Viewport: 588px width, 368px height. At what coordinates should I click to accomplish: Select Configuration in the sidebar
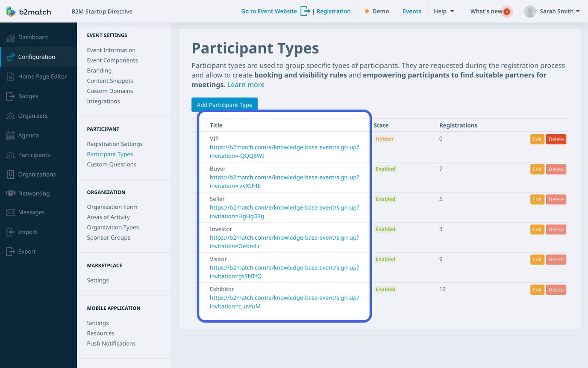pos(36,56)
